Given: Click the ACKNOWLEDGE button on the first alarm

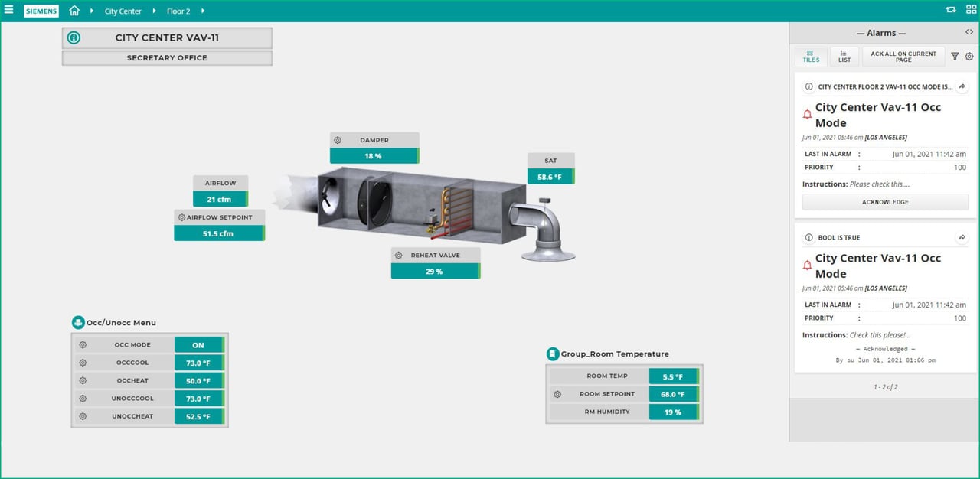Looking at the screenshot, I should pos(885,201).
